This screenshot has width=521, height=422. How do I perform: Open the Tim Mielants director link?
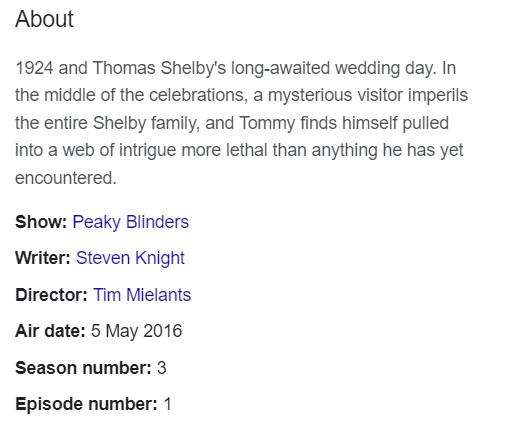(142, 295)
